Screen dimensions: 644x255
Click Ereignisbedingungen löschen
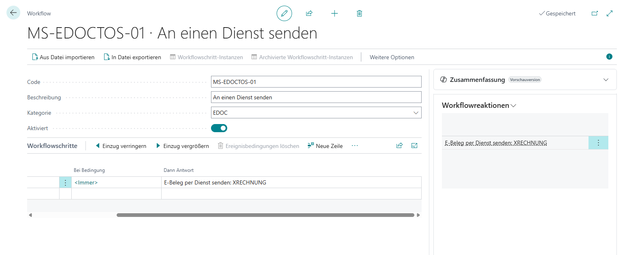tap(258, 146)
